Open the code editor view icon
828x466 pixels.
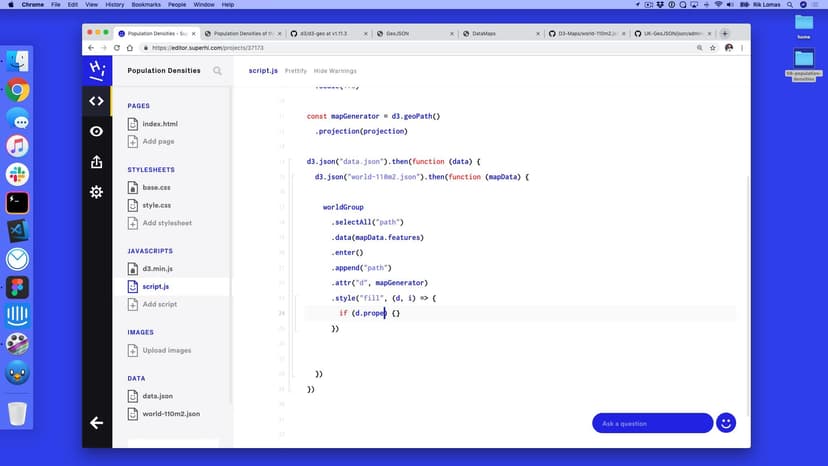96,100
